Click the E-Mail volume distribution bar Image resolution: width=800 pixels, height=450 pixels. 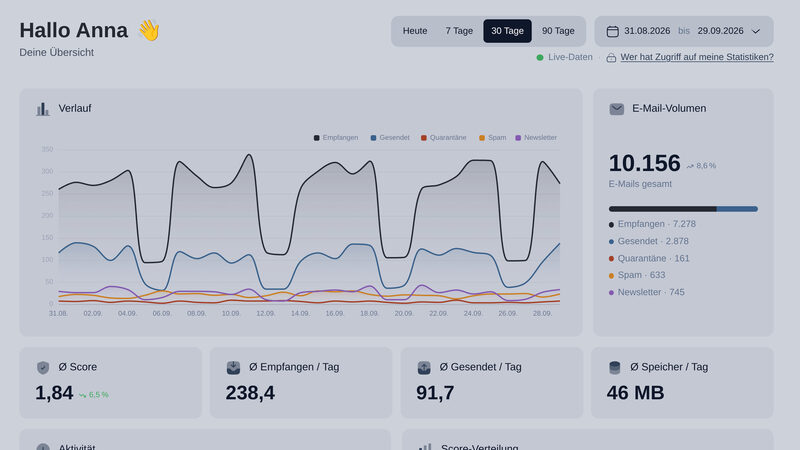[683, 209]
